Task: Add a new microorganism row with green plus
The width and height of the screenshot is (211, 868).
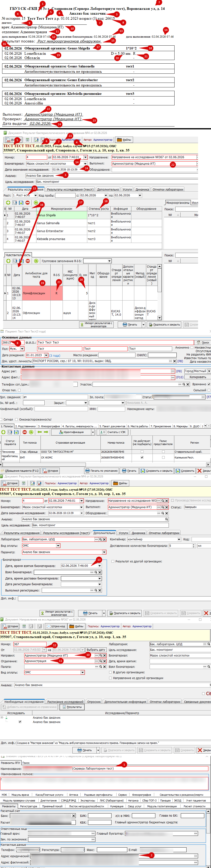Action: tap(8, 203)
